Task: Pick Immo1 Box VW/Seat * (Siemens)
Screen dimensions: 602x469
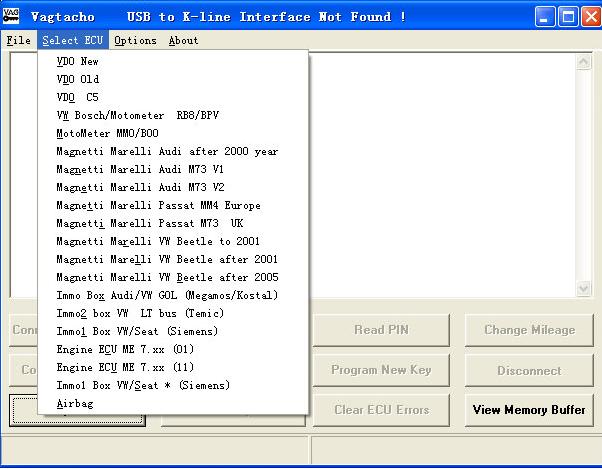Action: click(173, 386)
